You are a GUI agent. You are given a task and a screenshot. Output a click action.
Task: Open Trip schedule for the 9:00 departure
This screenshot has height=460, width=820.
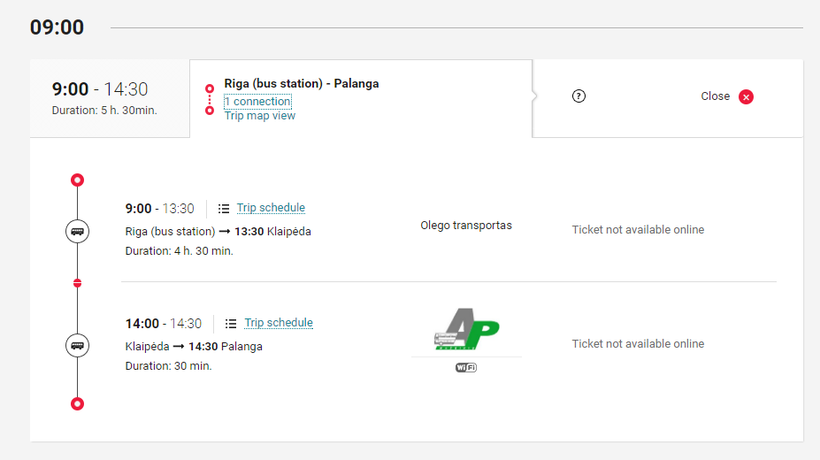[271, 208]
